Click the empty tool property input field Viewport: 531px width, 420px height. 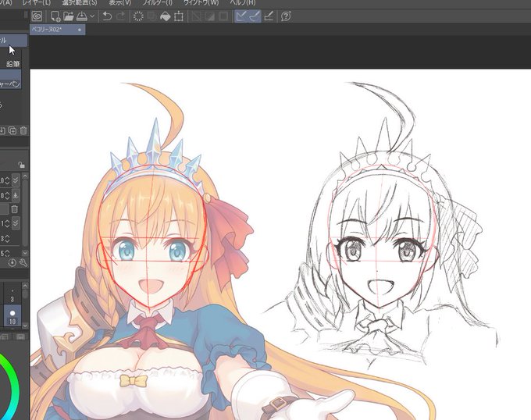tap(4, 209)
